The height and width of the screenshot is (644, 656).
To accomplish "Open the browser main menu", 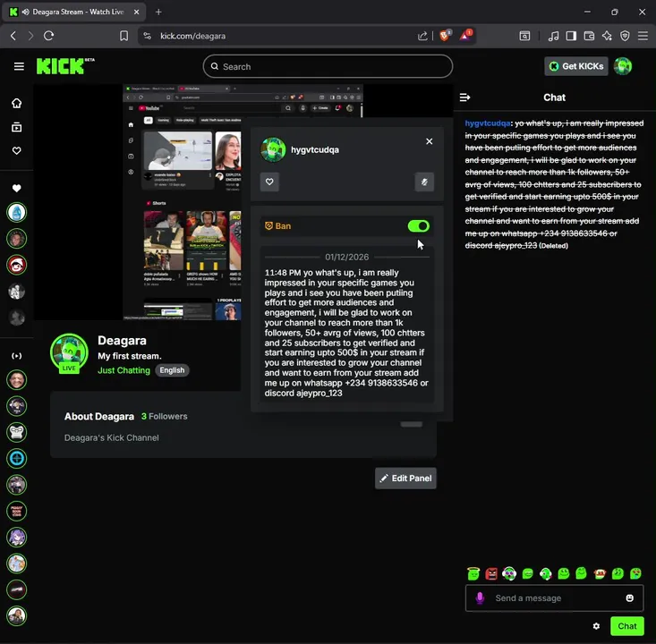I will 643,36.
